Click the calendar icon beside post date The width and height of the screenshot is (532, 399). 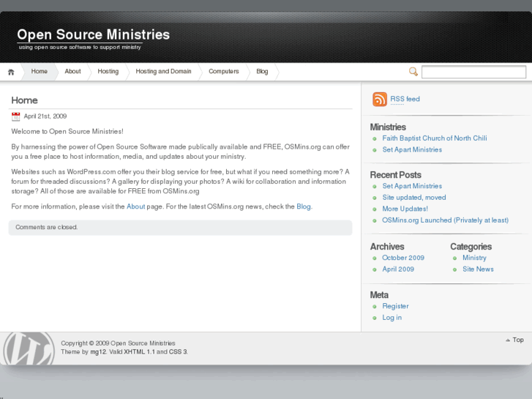point(16,116)
